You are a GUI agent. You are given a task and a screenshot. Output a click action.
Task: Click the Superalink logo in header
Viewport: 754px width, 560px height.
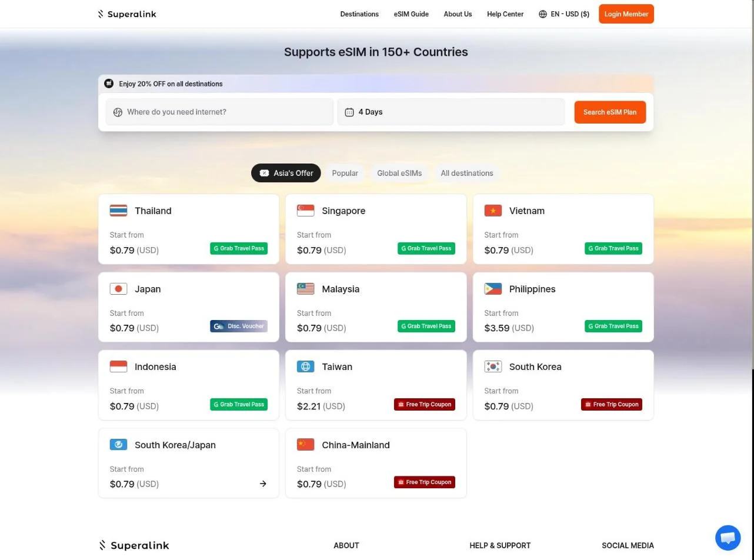pos(127,14)
